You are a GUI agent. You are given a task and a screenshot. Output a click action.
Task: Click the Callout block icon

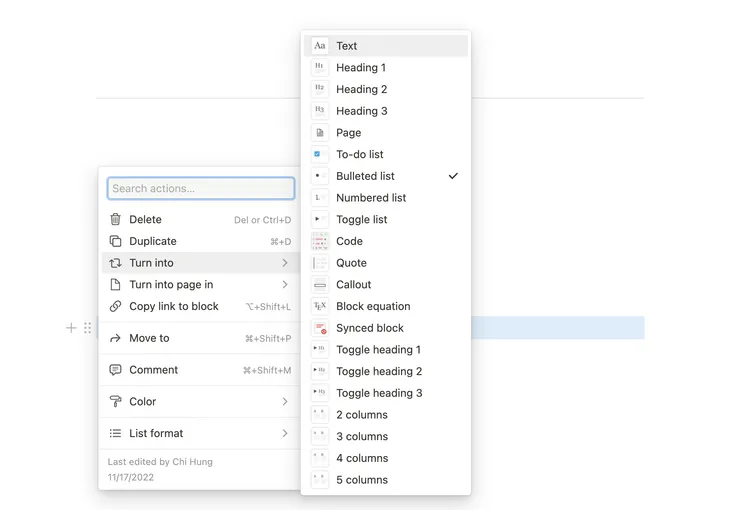click(319, 285)
